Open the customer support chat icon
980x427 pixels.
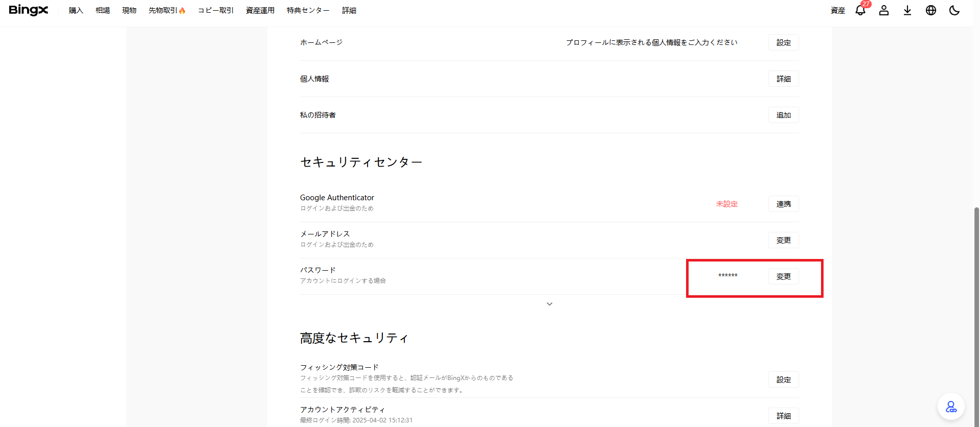(x=951, y=407)
